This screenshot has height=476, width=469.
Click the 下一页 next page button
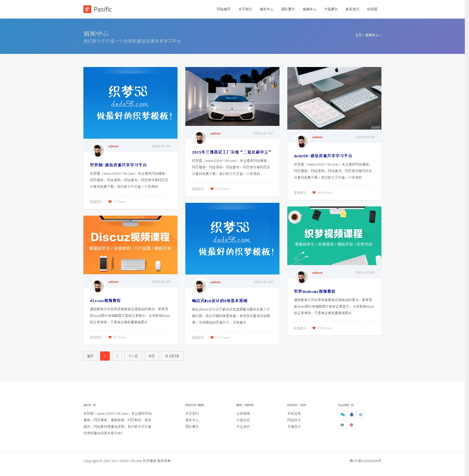pyautogui.click(x=133, y=356)
